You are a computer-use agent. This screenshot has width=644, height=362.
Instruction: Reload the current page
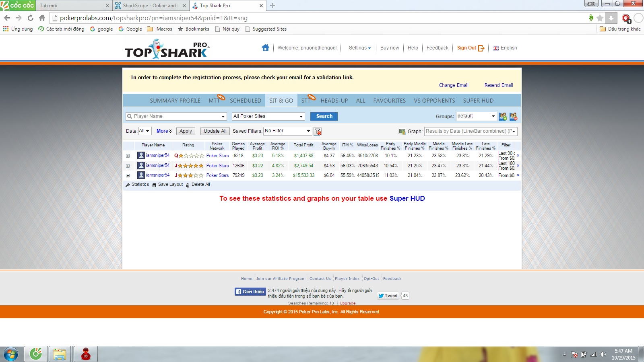(31, 18)
